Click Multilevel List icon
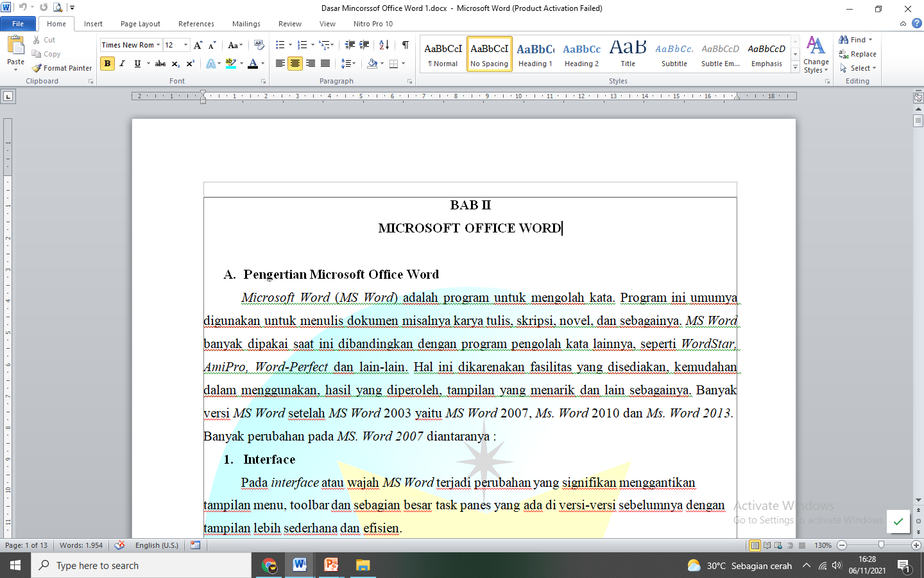924x578 pixels. click(325, 45)
